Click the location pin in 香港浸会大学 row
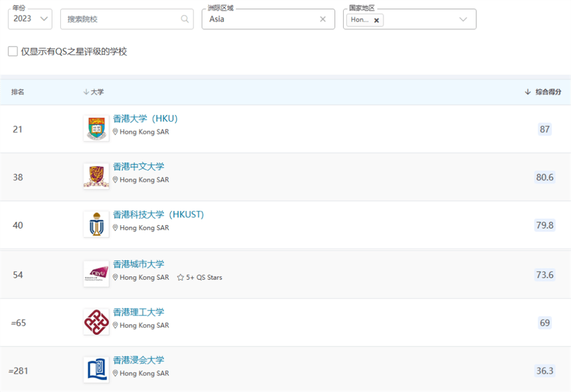The height and width of the screenshot is (392, 571). coord(115,374)
